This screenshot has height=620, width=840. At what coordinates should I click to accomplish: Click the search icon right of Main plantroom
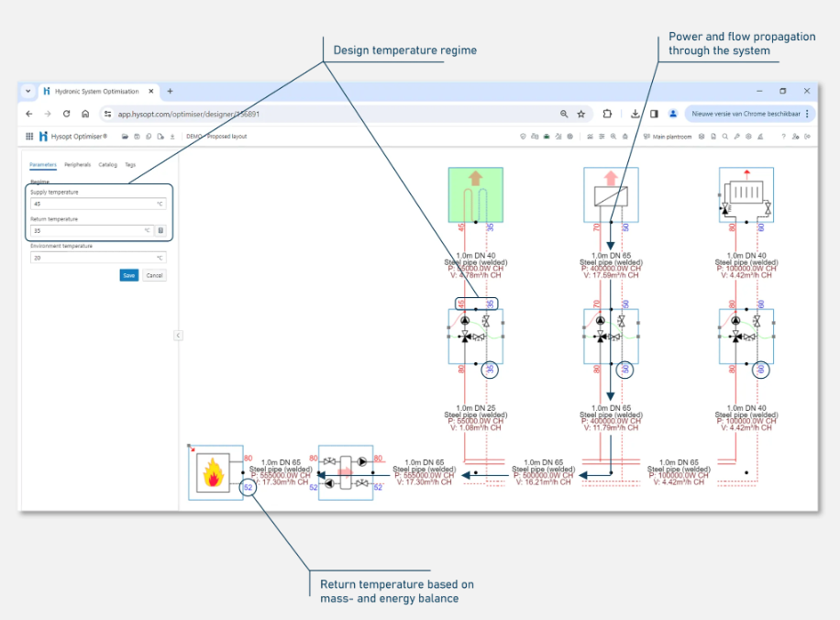[x=724, y=137]
